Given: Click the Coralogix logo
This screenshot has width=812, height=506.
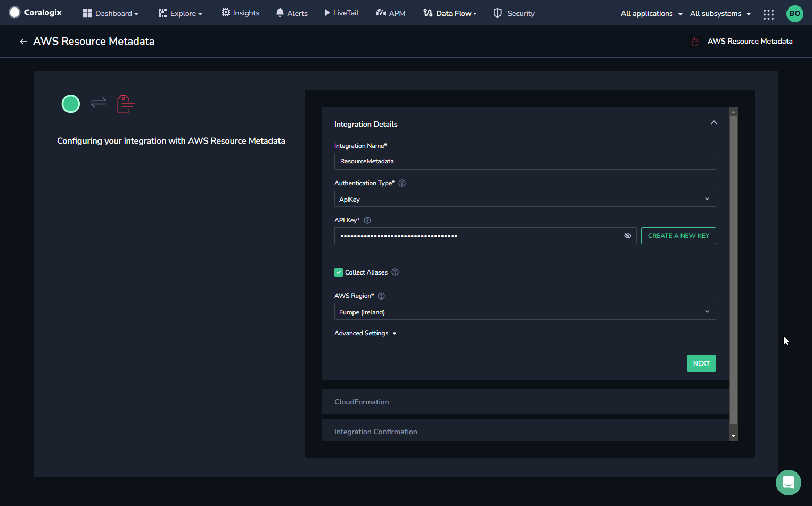Looking at the screenshot, I should 35,12.
